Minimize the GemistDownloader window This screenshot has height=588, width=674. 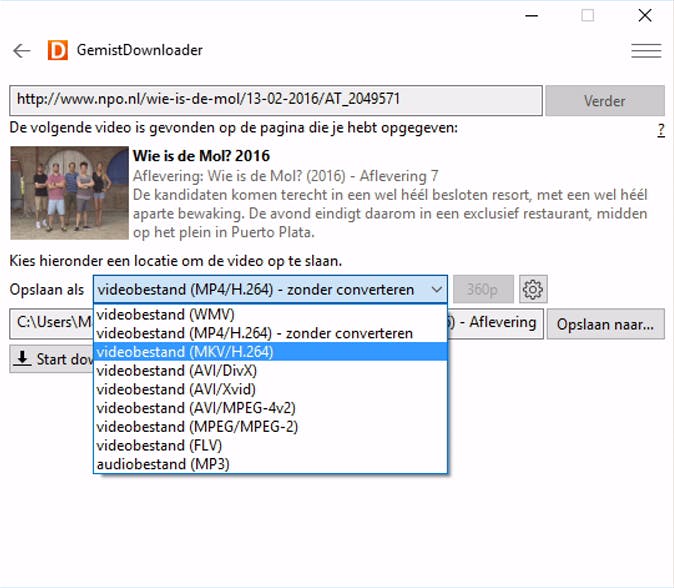532,16
